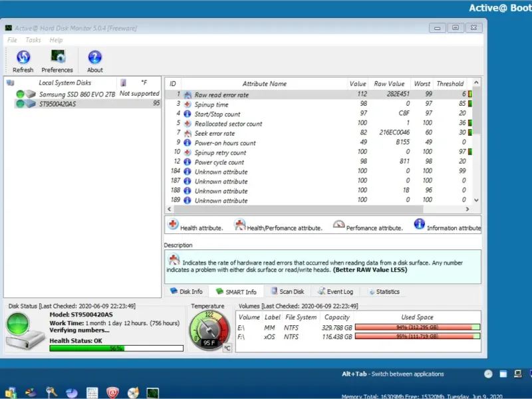This screenshot has width=532, height=399.
Task: Switch to the Event Log tab
Action: [336, 291]
